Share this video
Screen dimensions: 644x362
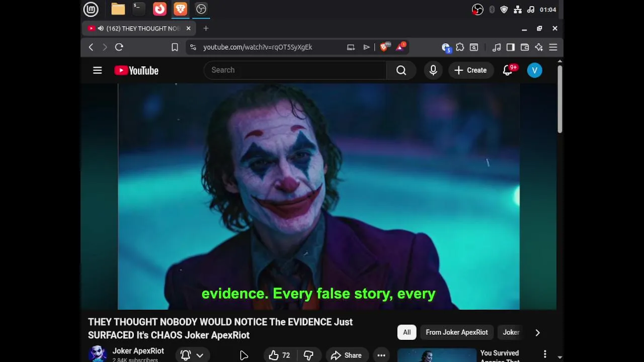(x=346, y=355)
